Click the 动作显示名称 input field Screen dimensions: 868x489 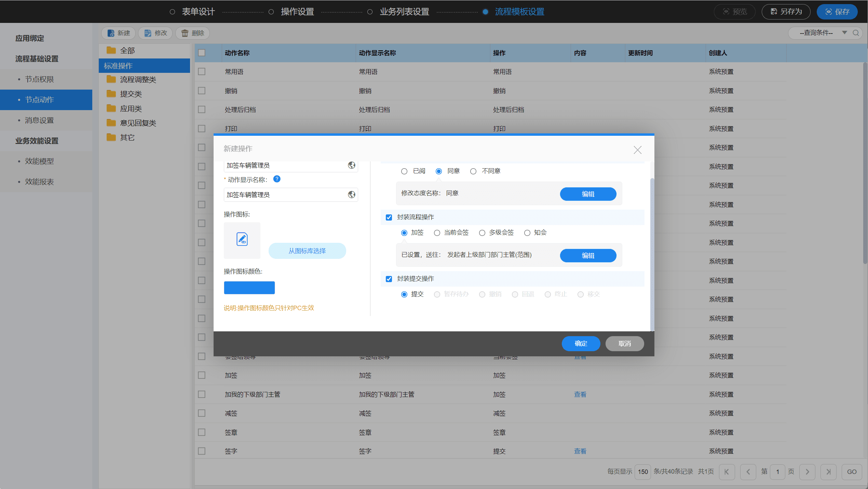(x=291, y=195)
